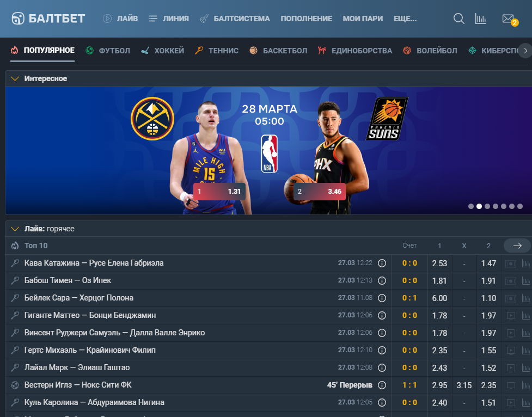Open the search magnifier icon
This screenshot has height=417, width=532.
(458, 19)
